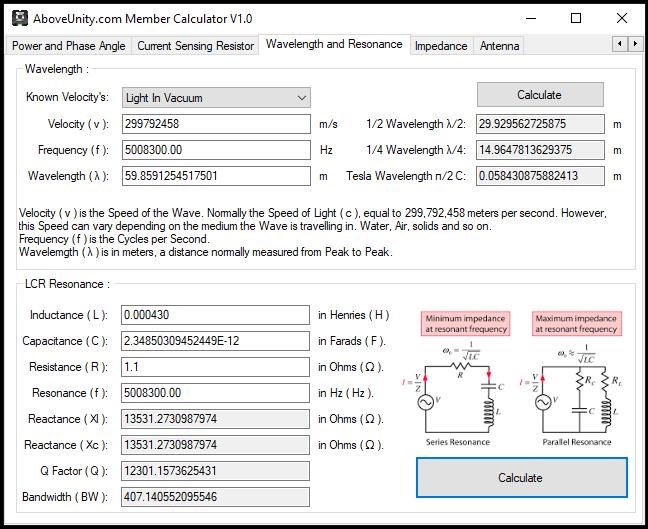Open the Known Velocity's dropdown
The height and width of the screenshot is (529, 648).
pyautogui.click(x=216, y=98)
